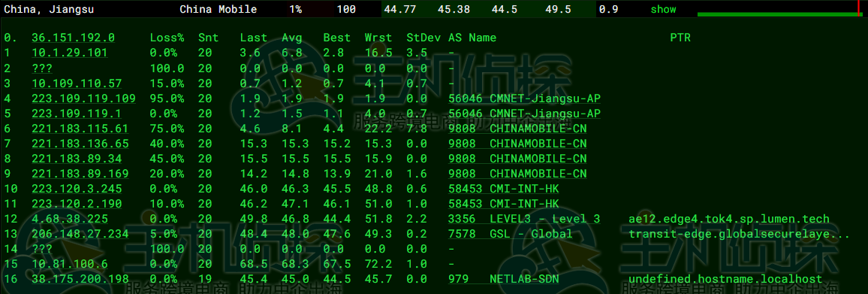Click the StDev column header
This screenshot has width=868, height=294.
click(x=423, y=38)
